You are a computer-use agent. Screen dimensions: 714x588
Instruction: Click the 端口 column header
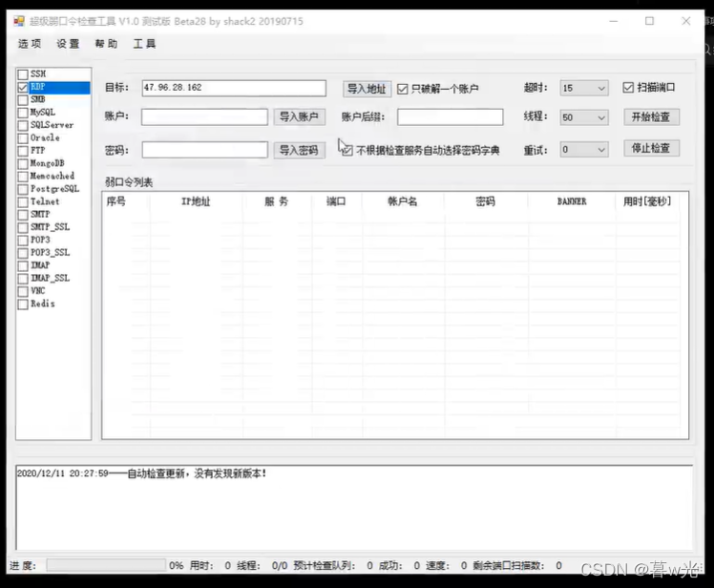pyautogui.click(x=337, y=201)
